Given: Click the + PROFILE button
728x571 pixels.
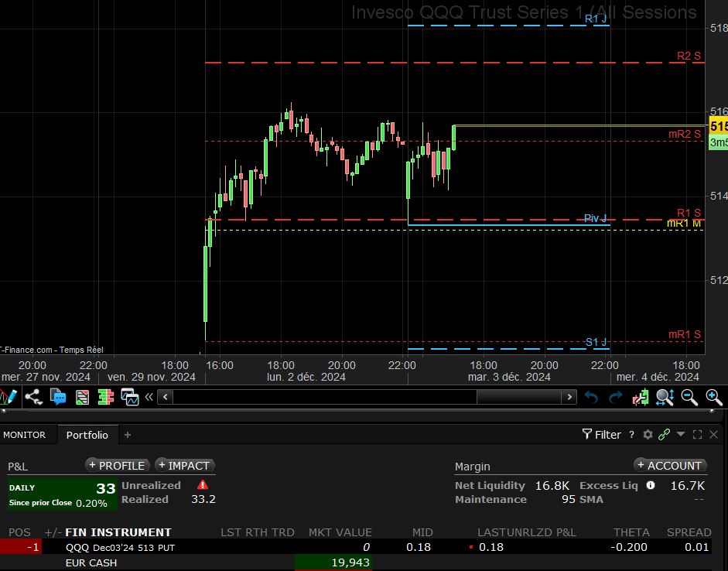Looking at the screenshot, I should click(118, 465).
